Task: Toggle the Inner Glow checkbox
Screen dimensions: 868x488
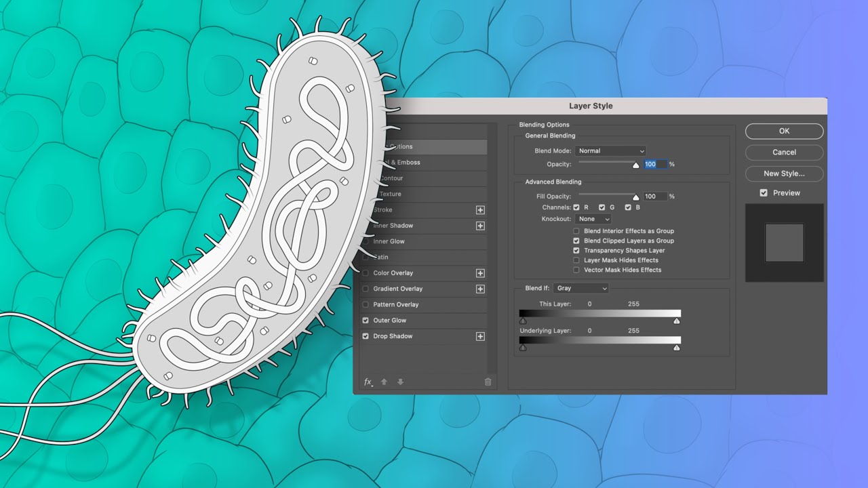Action: (366, 241)
